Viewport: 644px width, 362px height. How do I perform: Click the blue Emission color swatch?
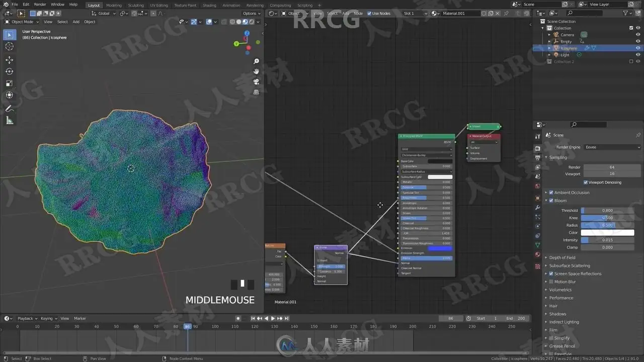tap(440, 248)
